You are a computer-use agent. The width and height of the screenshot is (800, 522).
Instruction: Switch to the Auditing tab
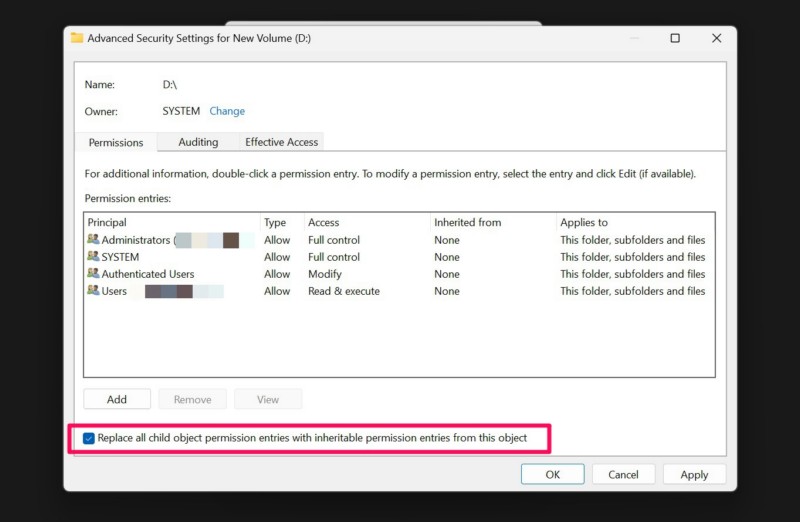click(x=198, y=142)
